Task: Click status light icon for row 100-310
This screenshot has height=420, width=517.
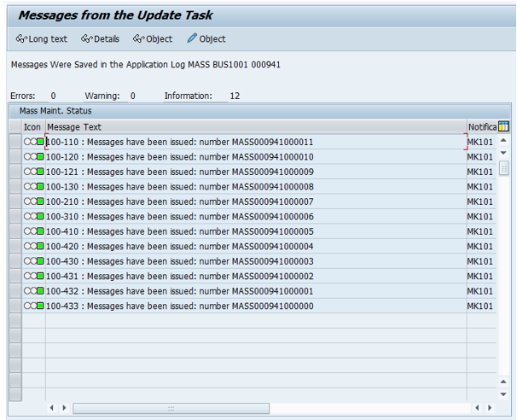Action: coord(33,217)
